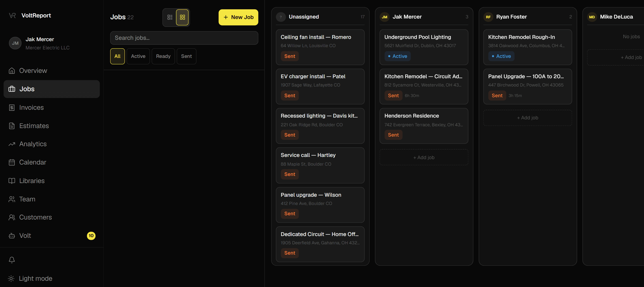644x287 pixels.
Task: Click the Search jobs field
Action: tap(184, 38)
